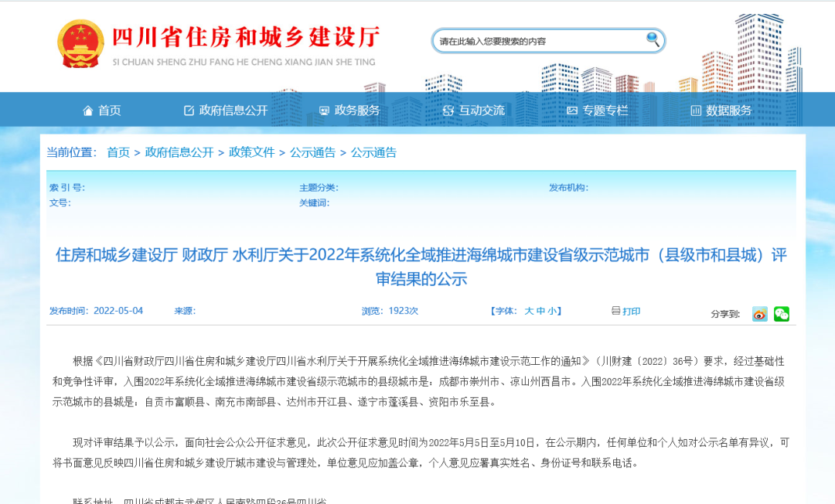This screenshot has height=504, width=835.
Task: Click the 政府信息公开 nav icon
Action: [x=189, y=111]
